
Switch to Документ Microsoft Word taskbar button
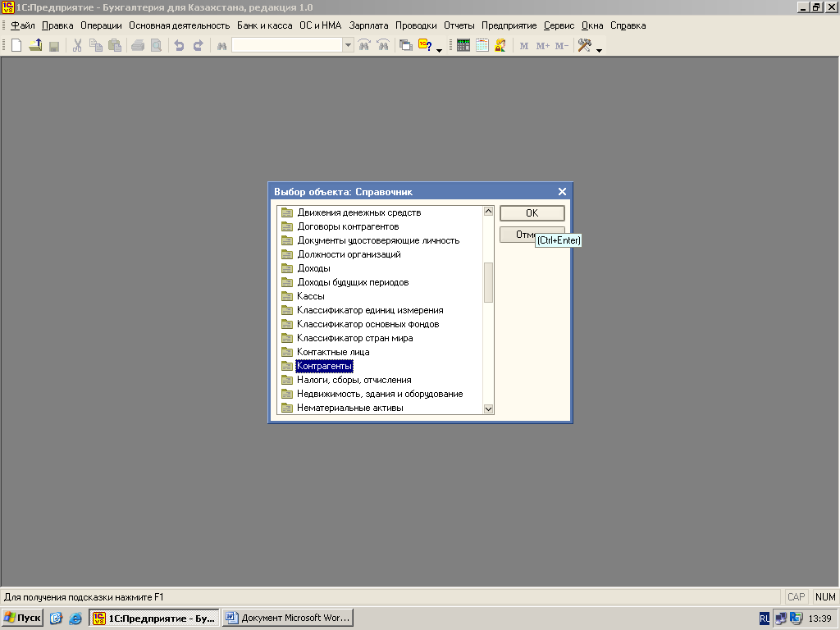click(288, 618)
